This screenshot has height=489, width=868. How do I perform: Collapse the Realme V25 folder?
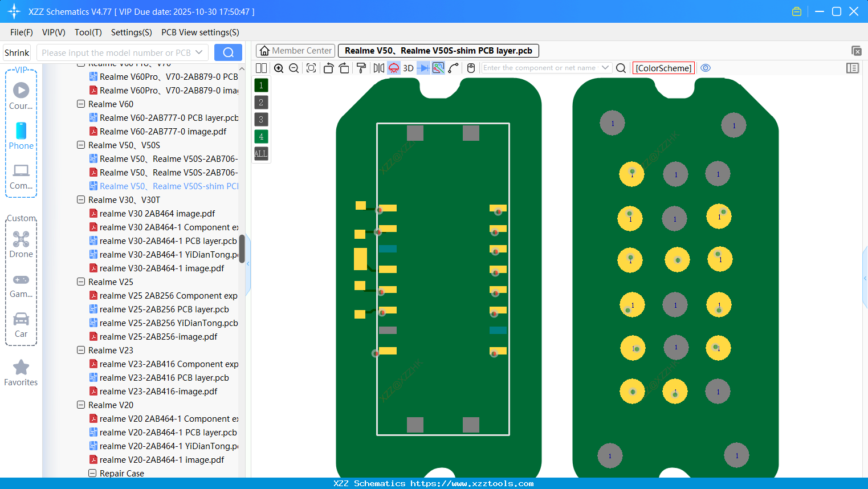[x=81, y=282]
